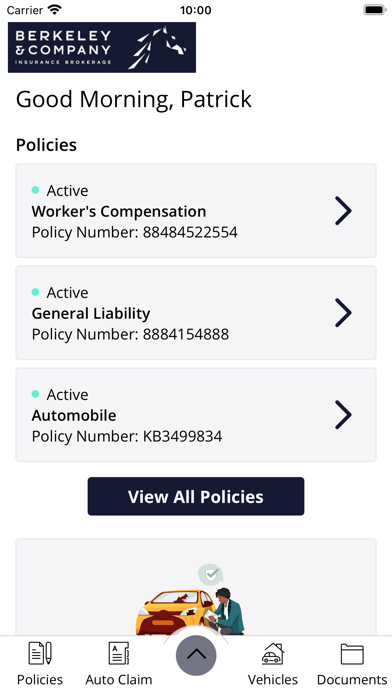Tap the round up-arrow center button

[196, 655]
